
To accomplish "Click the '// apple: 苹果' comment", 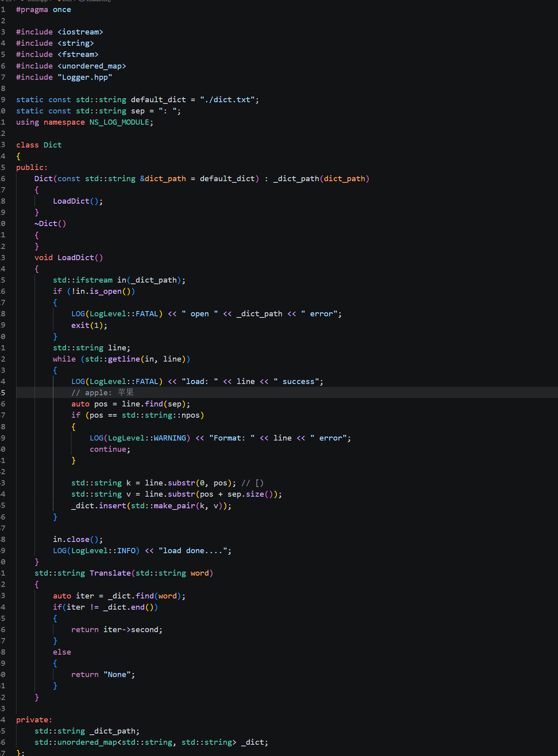I will (x=103, y=393).
